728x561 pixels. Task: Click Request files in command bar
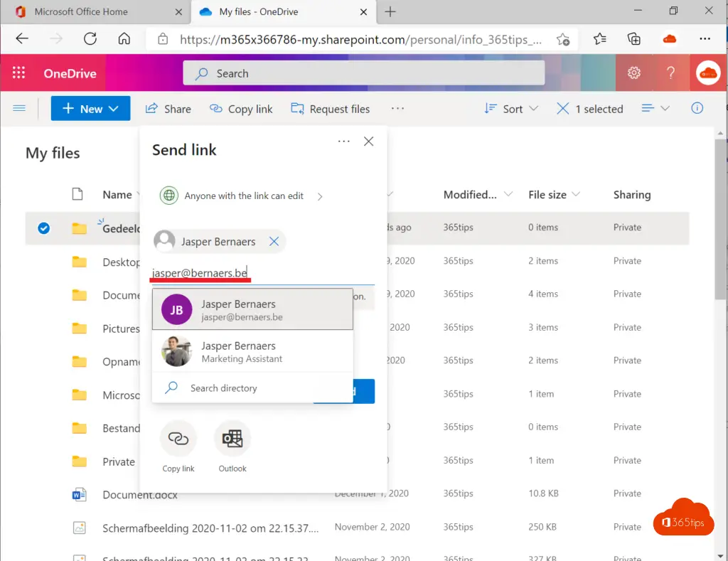tap(331, 109)
